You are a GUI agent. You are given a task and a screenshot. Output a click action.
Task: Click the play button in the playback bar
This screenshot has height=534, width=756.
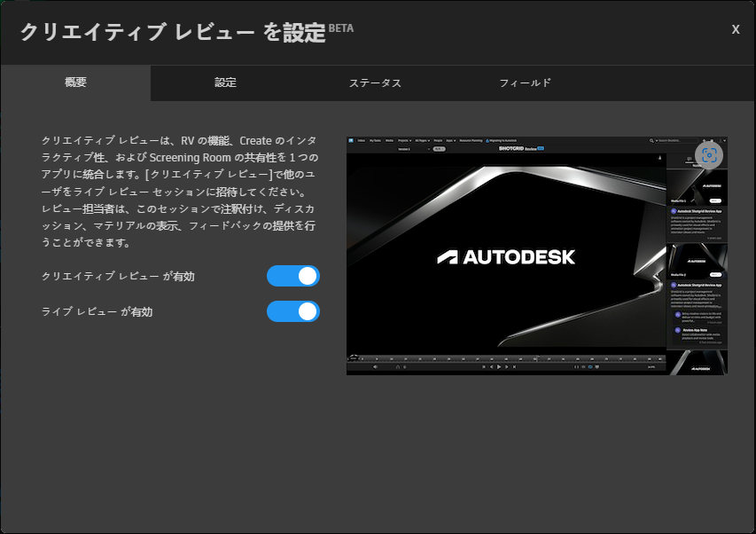[x=499, y=365]
